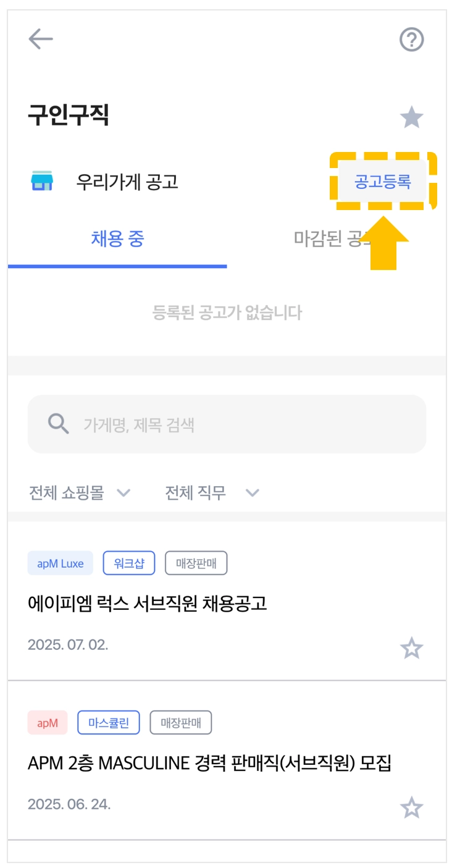Click the red apM mall tag

pos(48,723)
